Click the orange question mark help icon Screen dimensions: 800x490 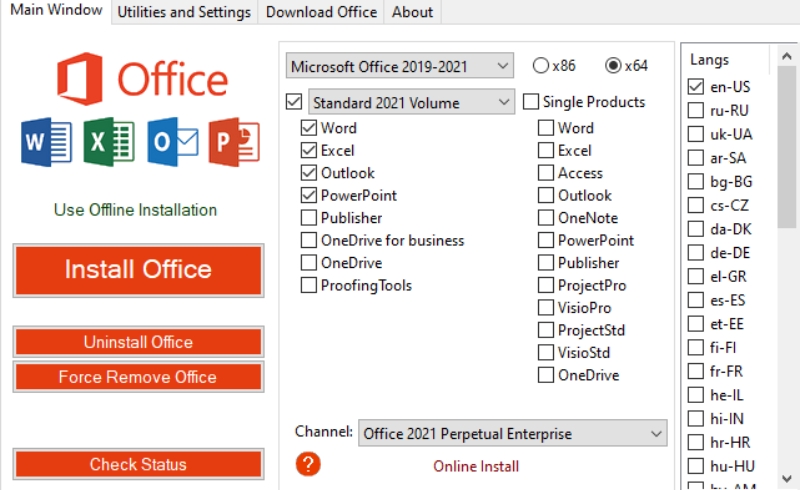click(308, 464)
